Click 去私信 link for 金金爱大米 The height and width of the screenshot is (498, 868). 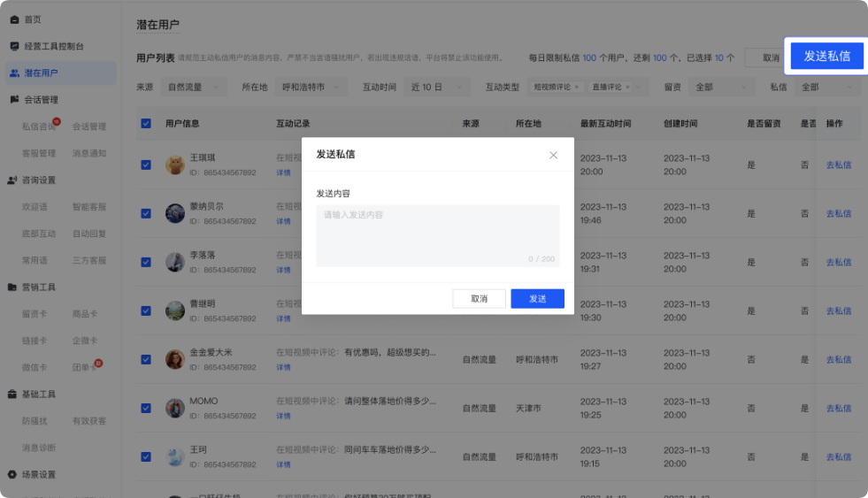click(x=839, y=360)
